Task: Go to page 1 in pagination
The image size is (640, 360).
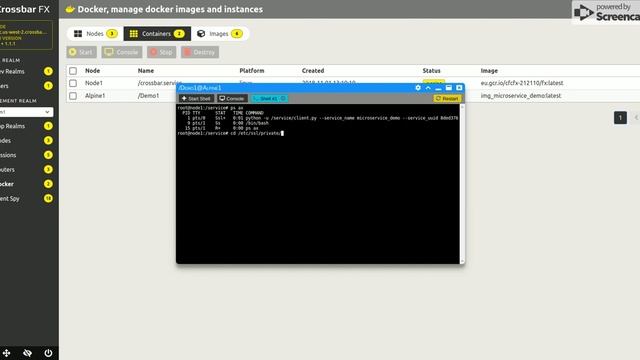Action: 620,118
